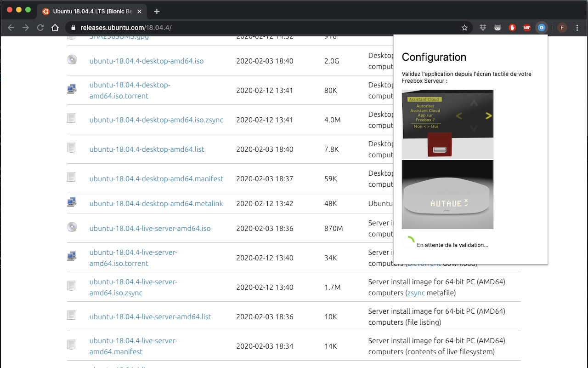Viewport: 588px width, 368px height.
Task: Click the address bar URL field
Action: tap(266, 28)
